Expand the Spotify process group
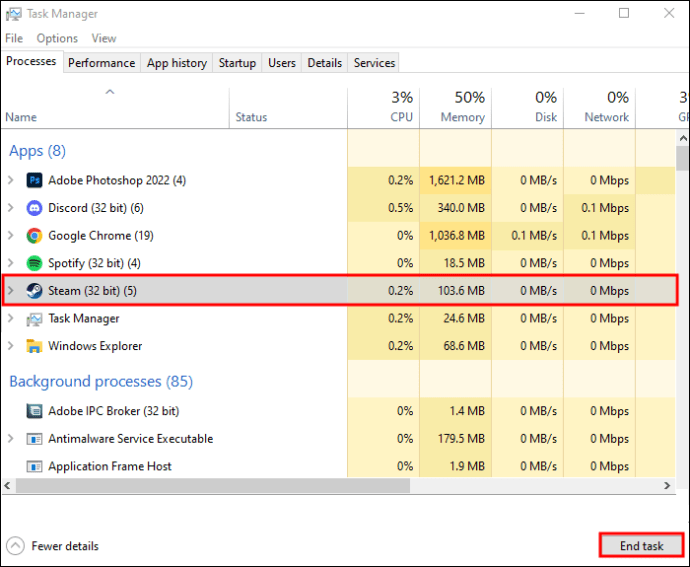This screenshot has width=690, height=567. pyautogui.click(x=11, y=263)
